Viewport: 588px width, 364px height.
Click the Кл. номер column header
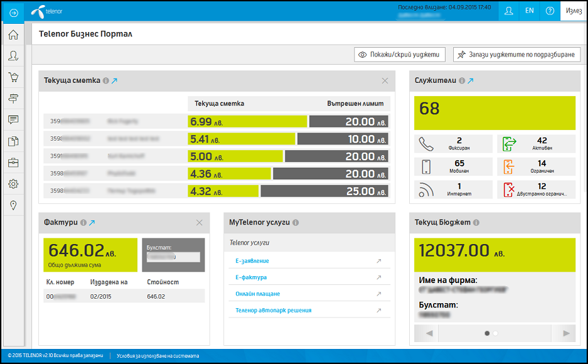60,282
